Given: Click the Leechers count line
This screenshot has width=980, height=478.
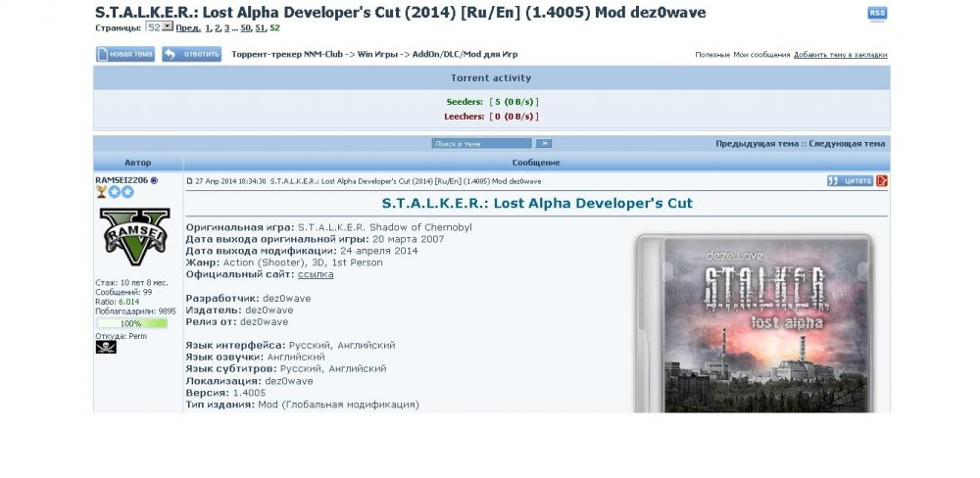Looking at the screenshot, I should (x=491, y=117).
